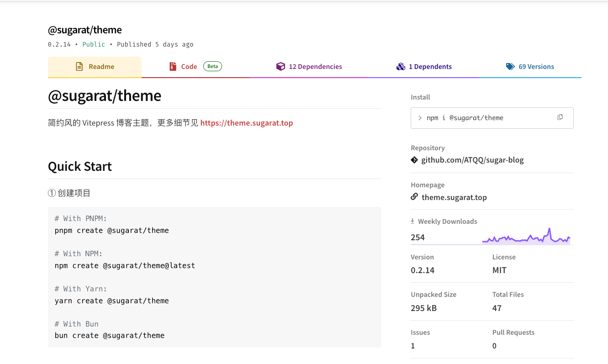Open github.com/ATQQ/sugar-blog repository link
The image size is (608, 364).
click(472, 160)
